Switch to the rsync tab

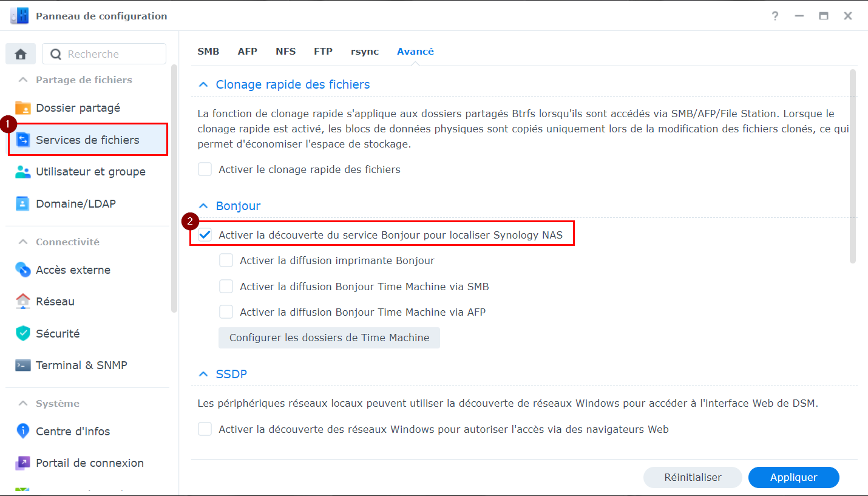click(x=365, y=52)
